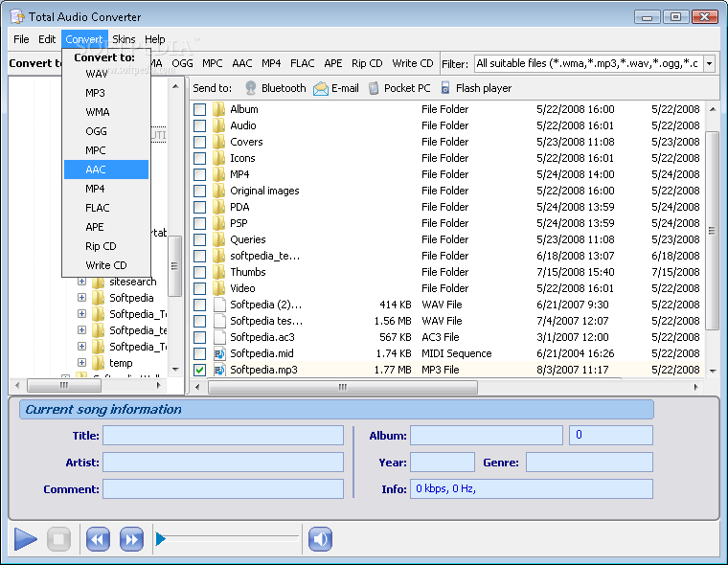Image resolution: width=728 pixels, height=565 pixels.
Task: Click the Video folder icon
Action: (x=218, y=288)
